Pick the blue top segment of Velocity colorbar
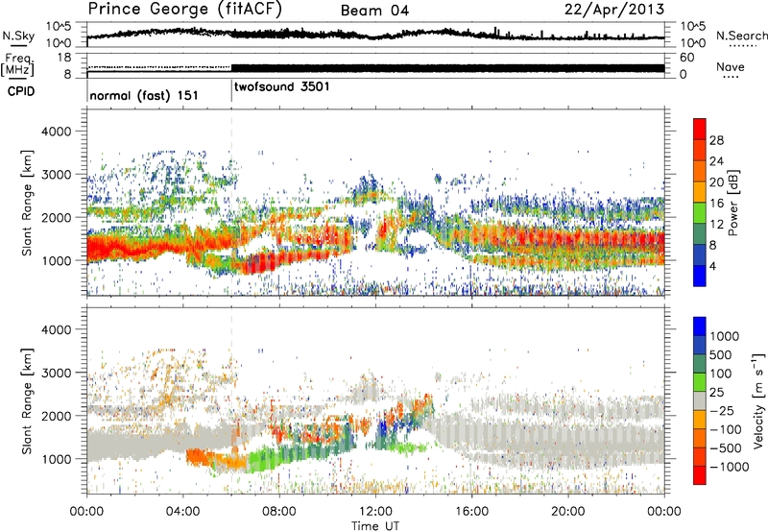768x532 pixels. (700, 326)
